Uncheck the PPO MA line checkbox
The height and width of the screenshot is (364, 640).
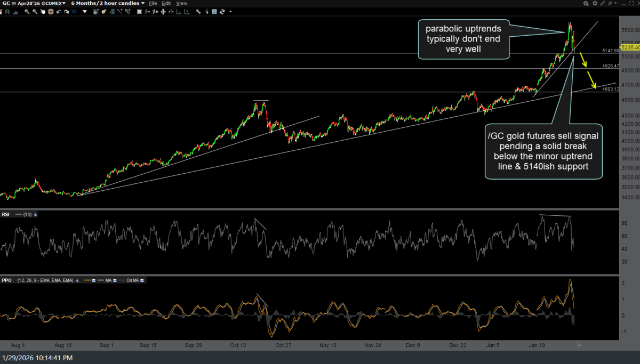point(115,280)
